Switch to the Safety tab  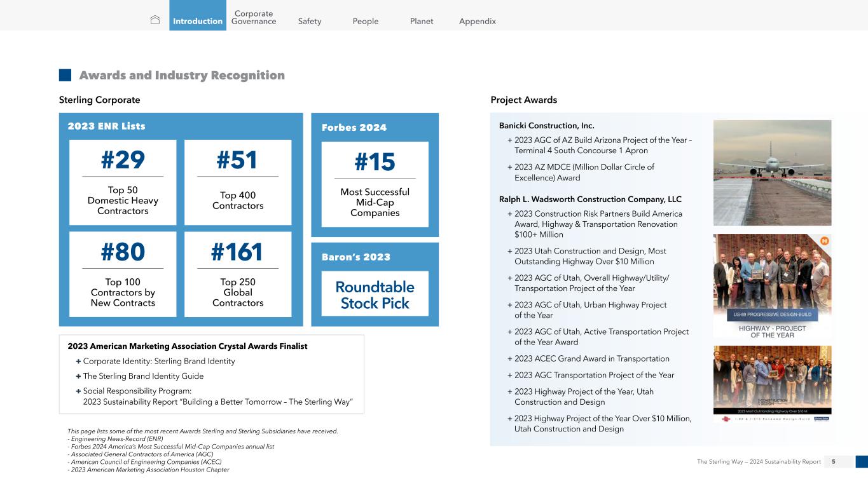click(x=310, y=21)
